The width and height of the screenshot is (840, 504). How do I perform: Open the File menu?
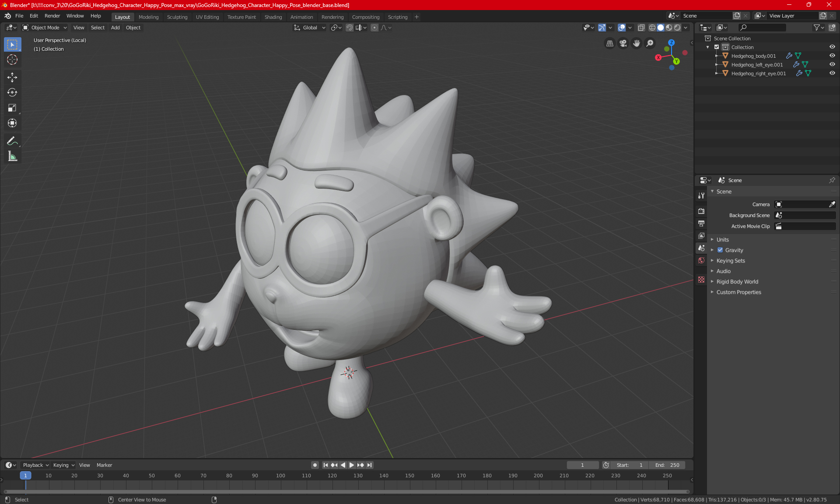(x=19, y=16)
